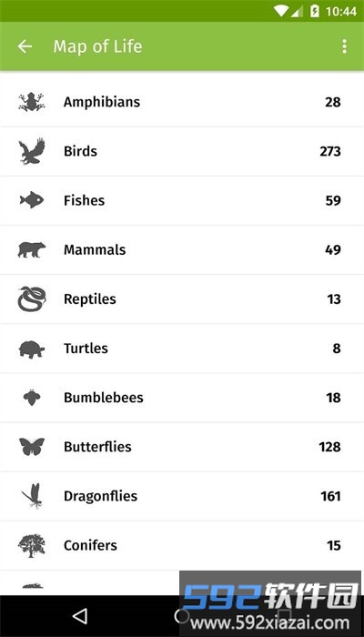The image size is (364, 637).
Task: Tap the frog icon for Amphibians
Action: pyautogui.click(x=32, y=102)
